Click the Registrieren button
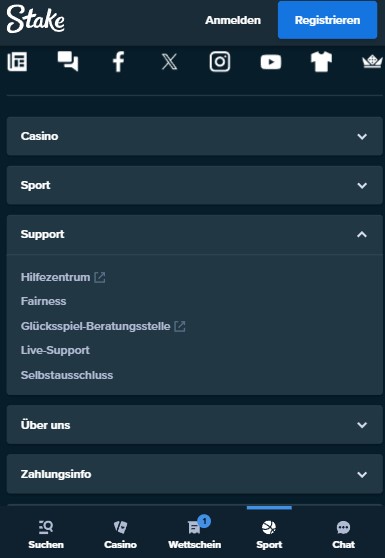385x558 pixels. tap(327, 20)
